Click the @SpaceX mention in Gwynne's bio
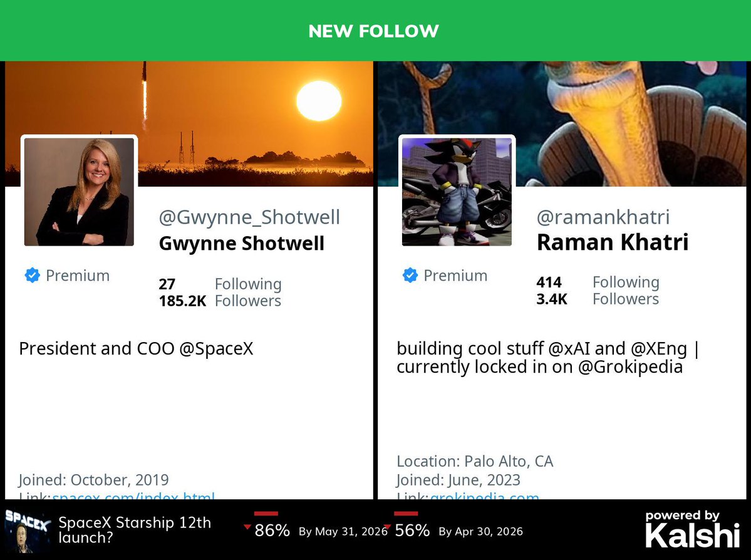The image size is (751, 560). tap(216, 348)
